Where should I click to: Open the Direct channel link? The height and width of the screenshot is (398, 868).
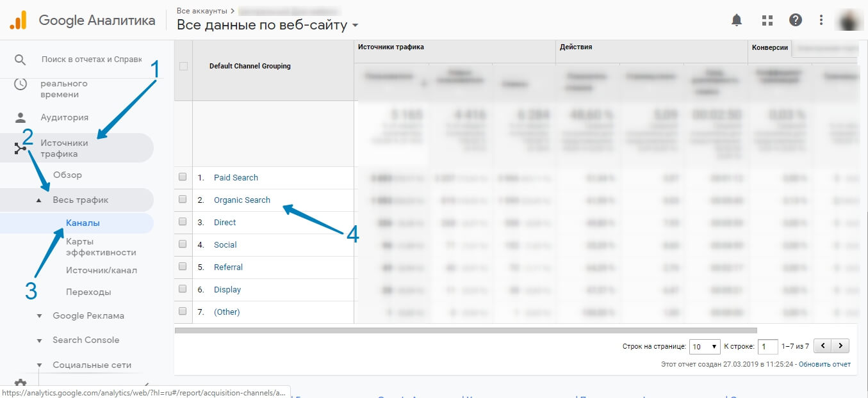225,223
